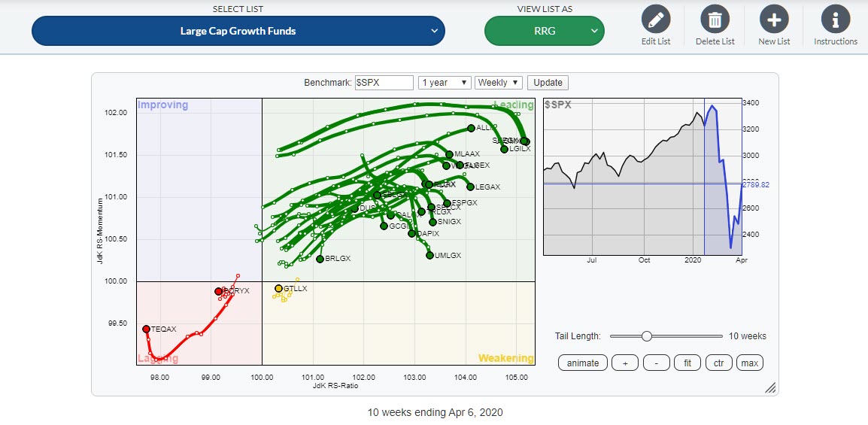The width and height of the screenshot is (868, 425).
Task: Click the Benchmark input field
Action: (384, 83)
